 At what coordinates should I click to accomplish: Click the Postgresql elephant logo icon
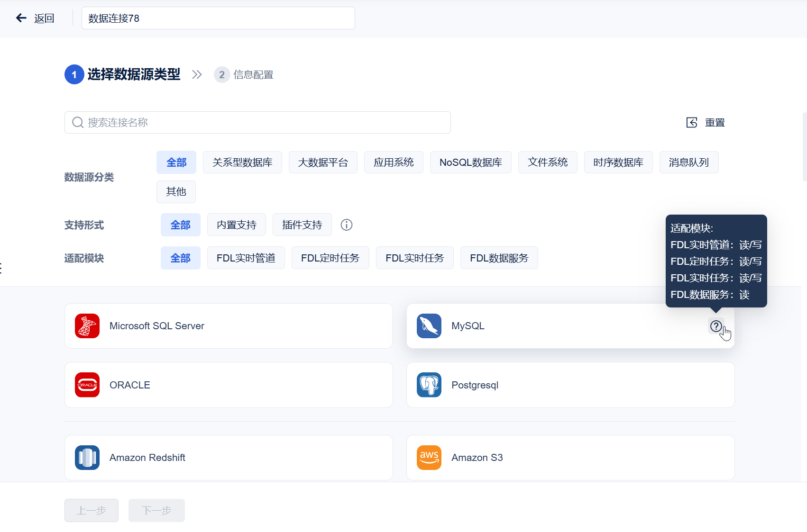[x=429, y=385]
